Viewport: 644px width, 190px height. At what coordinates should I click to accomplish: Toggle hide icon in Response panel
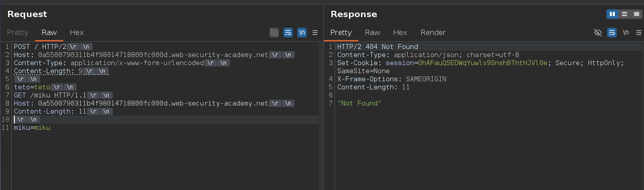pyautogui.click(x=597, y=32)
